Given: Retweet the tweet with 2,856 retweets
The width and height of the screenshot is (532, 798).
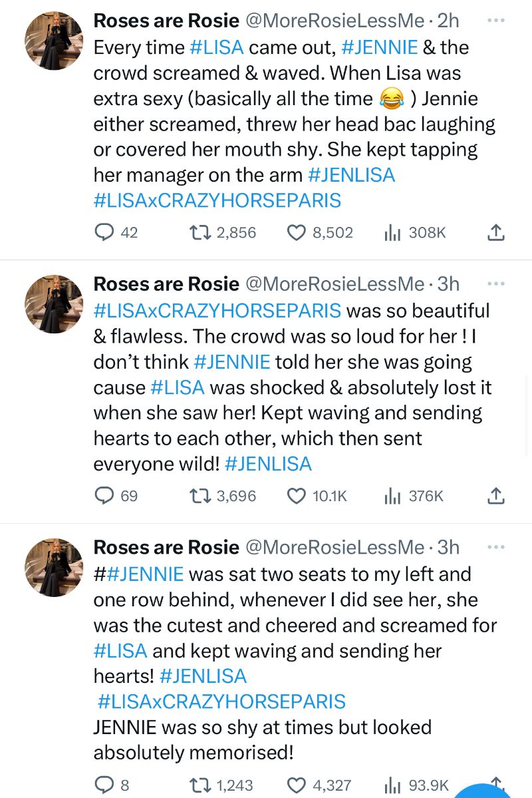Looking at the screenshot, I should 198,232.
